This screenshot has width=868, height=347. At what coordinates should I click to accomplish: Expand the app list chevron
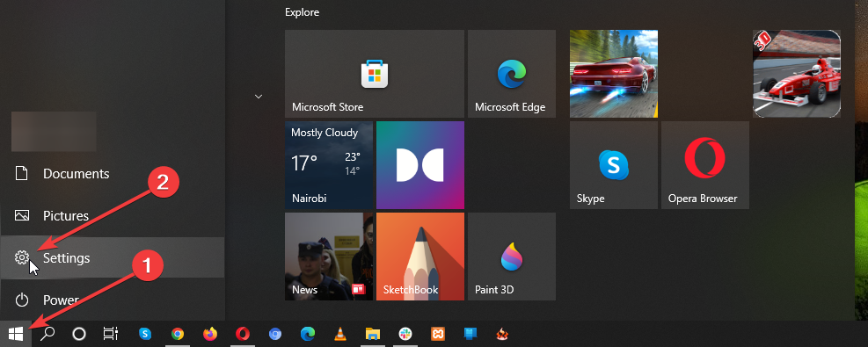[258, 96]
